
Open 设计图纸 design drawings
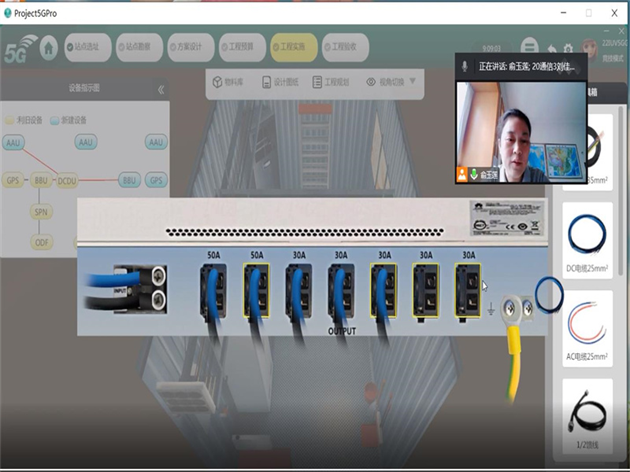tap(282, 82)
